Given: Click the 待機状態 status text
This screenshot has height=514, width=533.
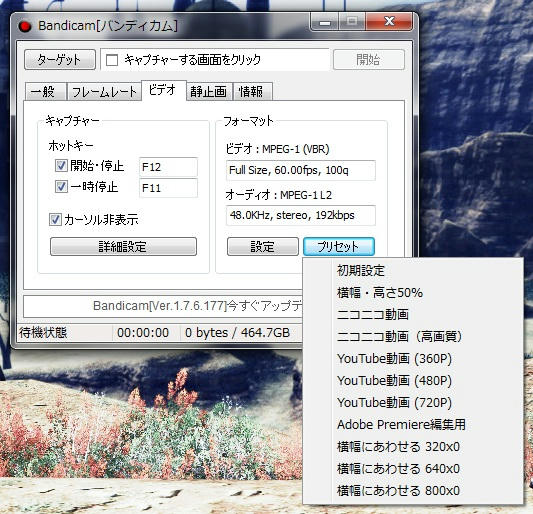Looking at the screenshot, I should click(x=43, y=333).
